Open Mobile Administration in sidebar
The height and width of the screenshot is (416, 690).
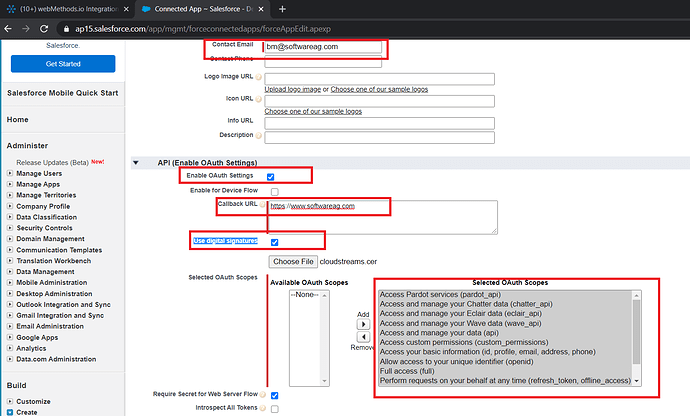click(51, 283)
